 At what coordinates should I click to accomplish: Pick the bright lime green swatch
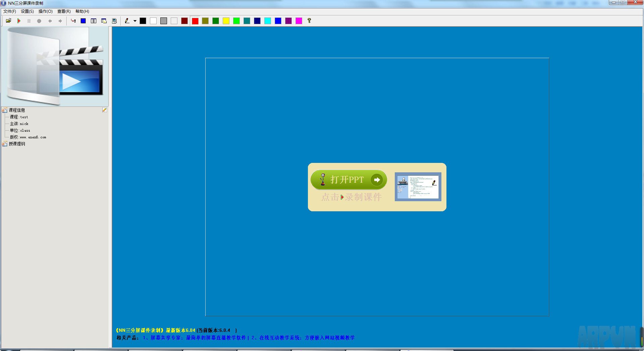coord(236,21)
